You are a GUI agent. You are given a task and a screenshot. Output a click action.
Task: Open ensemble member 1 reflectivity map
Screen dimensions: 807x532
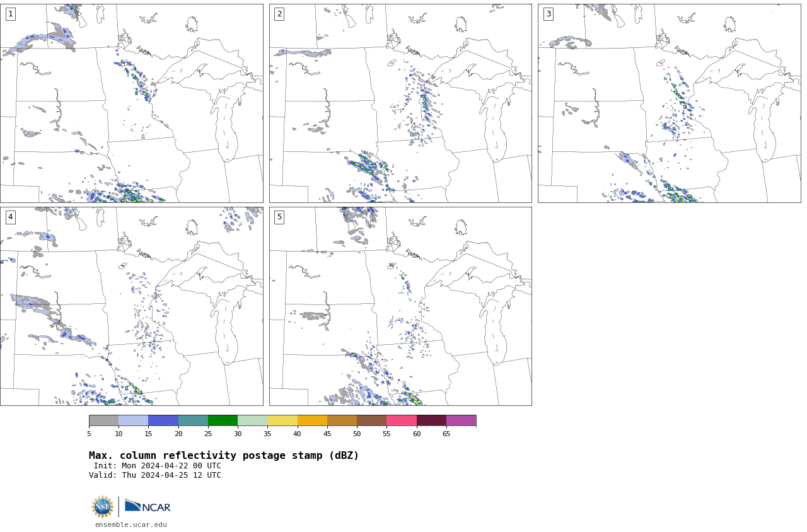[x=132, y=103]
